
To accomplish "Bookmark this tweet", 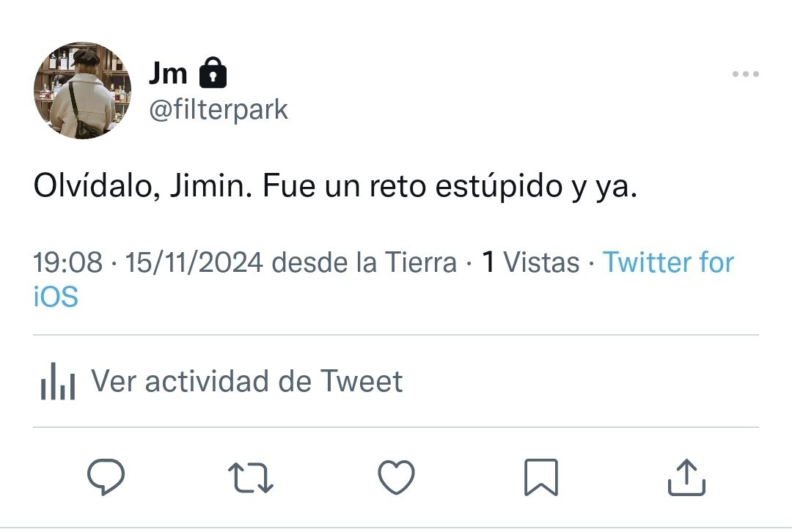I will point(541,477).
